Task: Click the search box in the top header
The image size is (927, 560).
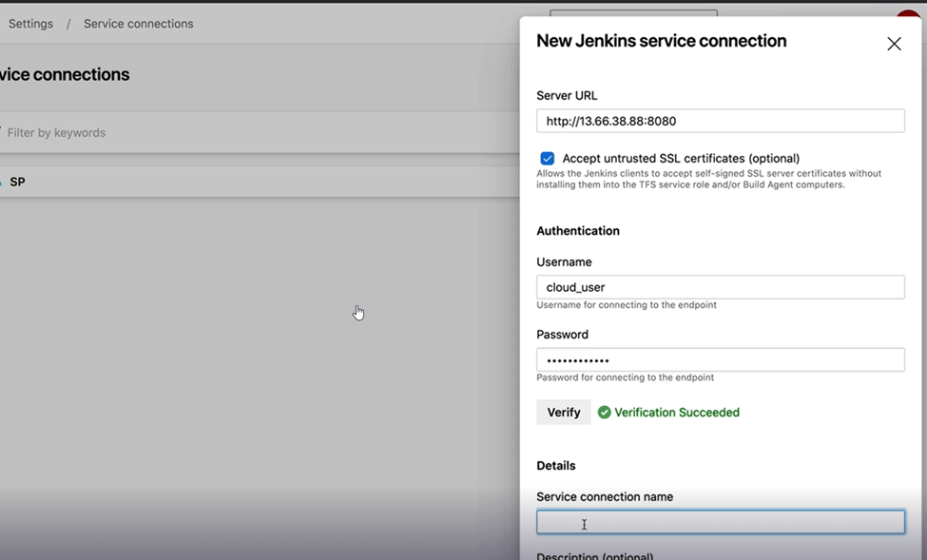Action: (632, 13)
